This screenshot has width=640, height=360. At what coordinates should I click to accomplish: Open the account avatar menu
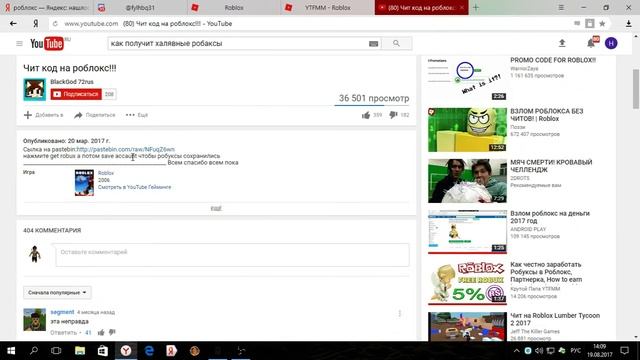[611, 43]
